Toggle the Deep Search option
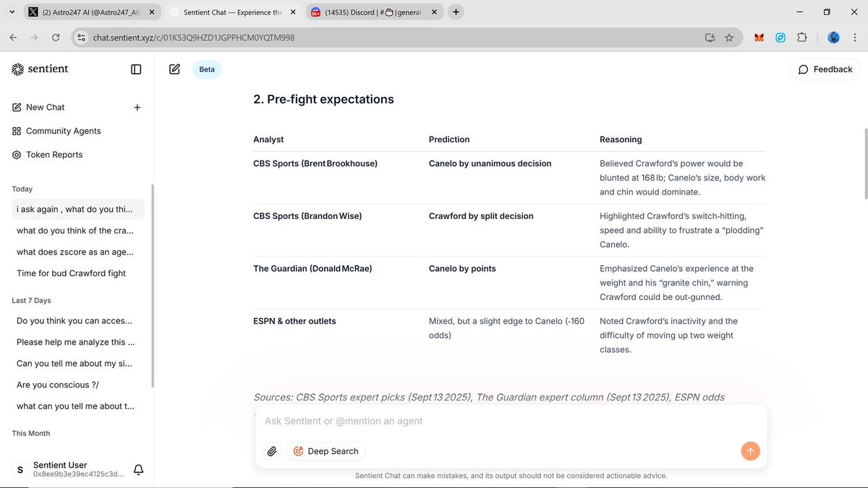 326,451
